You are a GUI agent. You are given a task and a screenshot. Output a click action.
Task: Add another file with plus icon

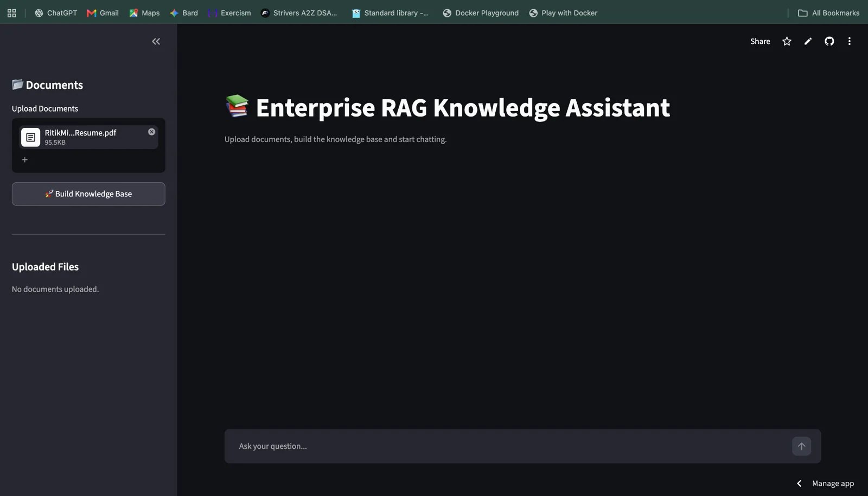(x=24, y=159)
